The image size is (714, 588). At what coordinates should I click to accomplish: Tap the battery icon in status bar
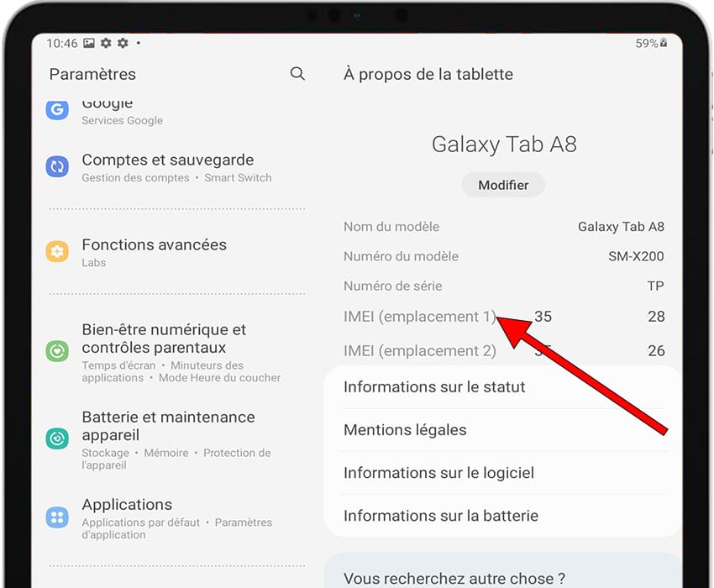coord(664,43)
